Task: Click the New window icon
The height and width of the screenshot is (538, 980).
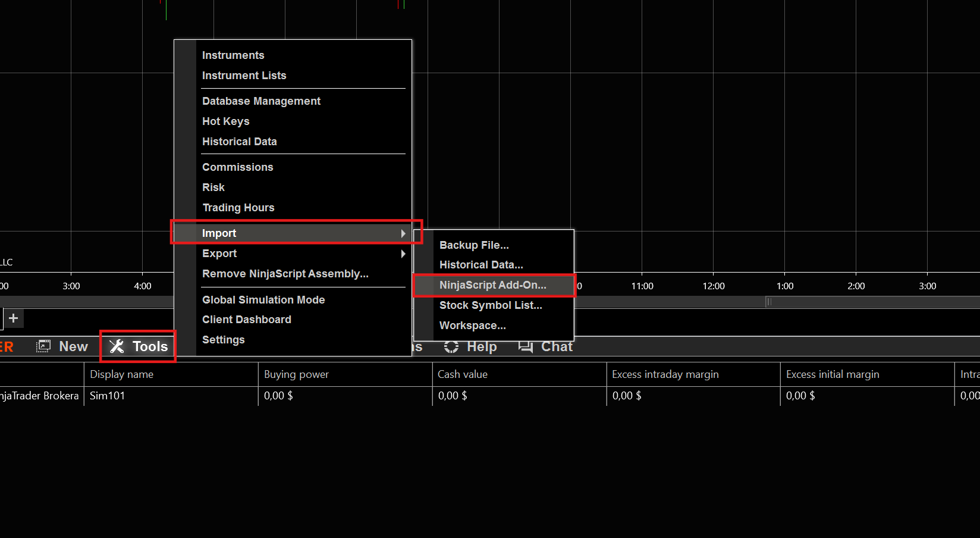Action: pos(43,346)
